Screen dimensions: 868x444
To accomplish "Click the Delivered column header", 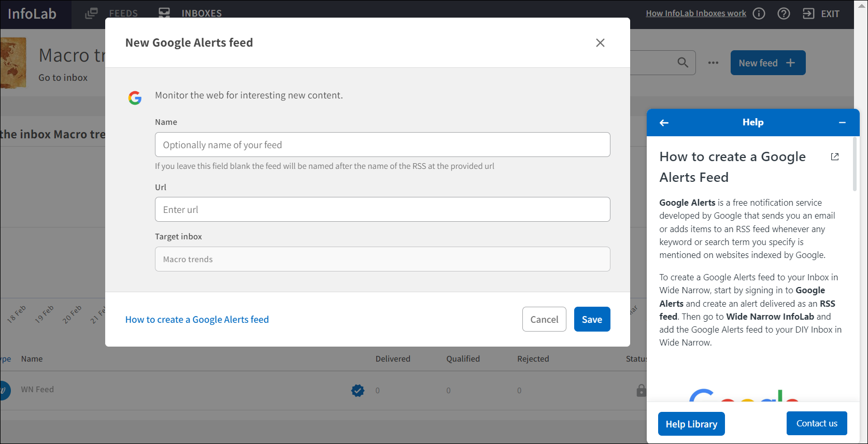I will click(393, 359).
